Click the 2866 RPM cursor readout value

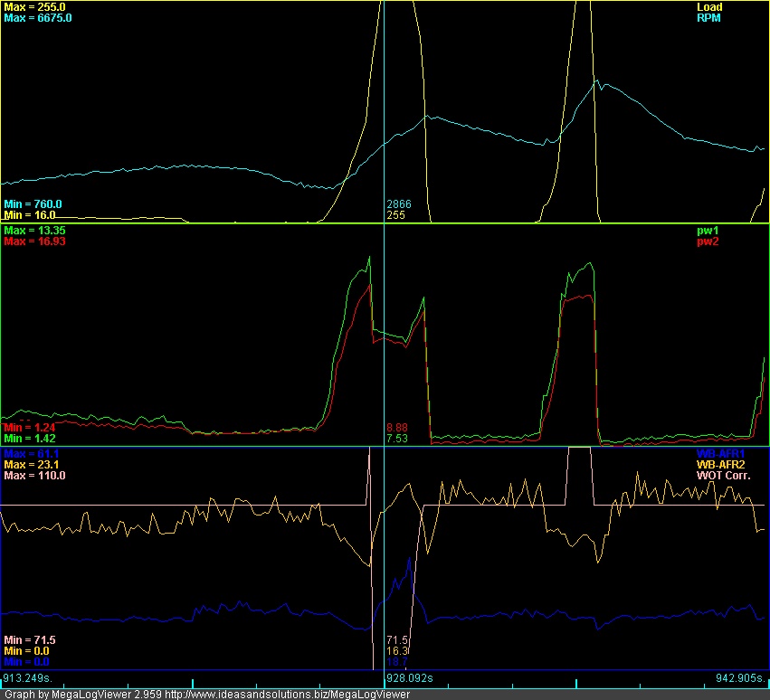(399, 204)
